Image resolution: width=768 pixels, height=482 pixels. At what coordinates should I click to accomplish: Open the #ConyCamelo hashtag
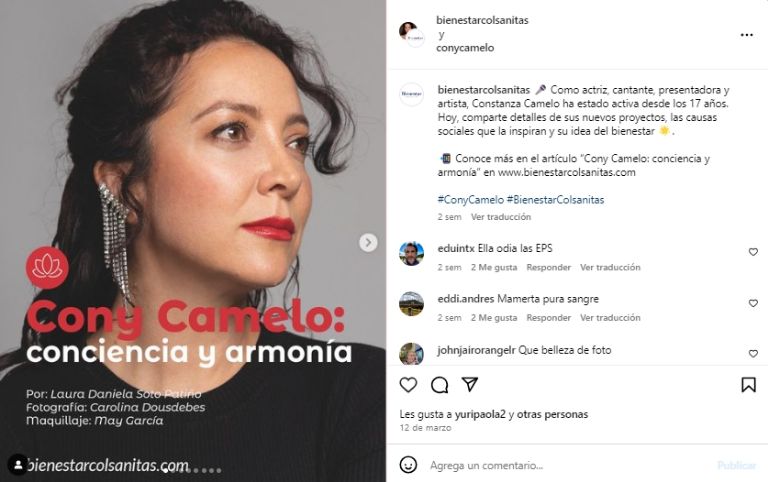pos(470,200)
